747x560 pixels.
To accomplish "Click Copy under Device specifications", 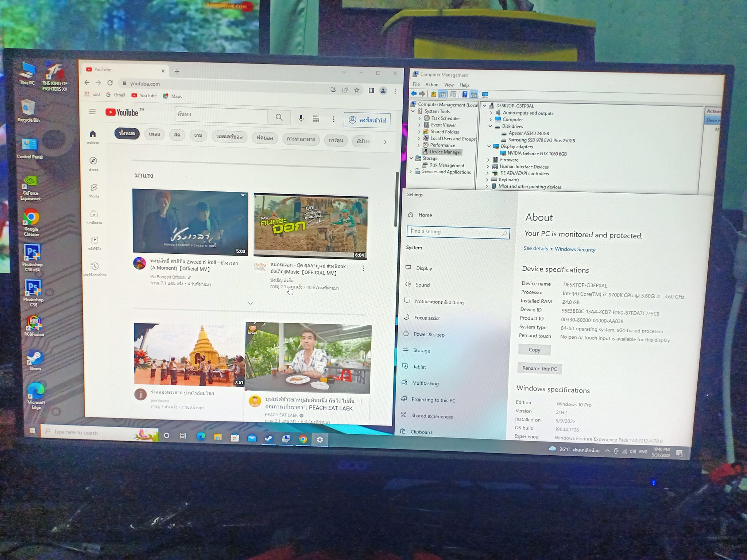I will point(534,350).
